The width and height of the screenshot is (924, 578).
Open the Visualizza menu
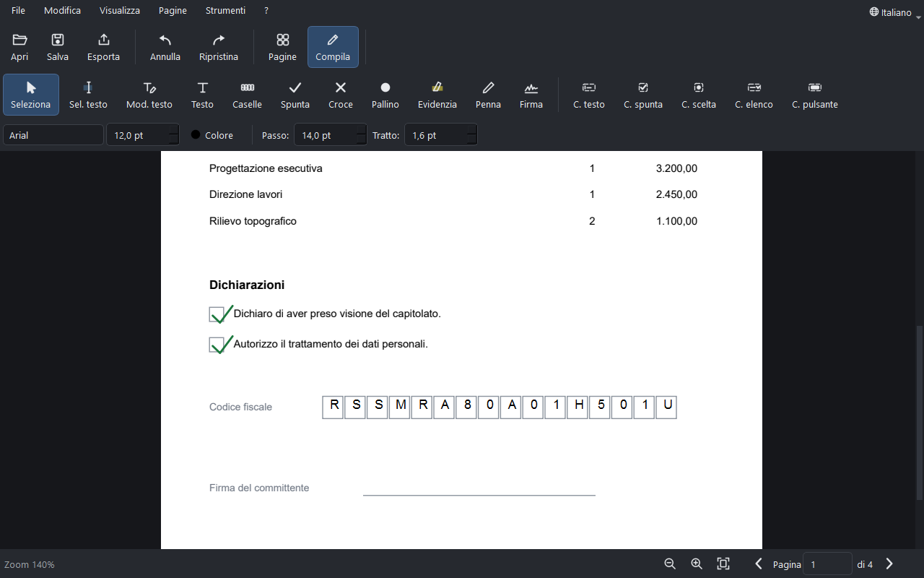[120, 11]
